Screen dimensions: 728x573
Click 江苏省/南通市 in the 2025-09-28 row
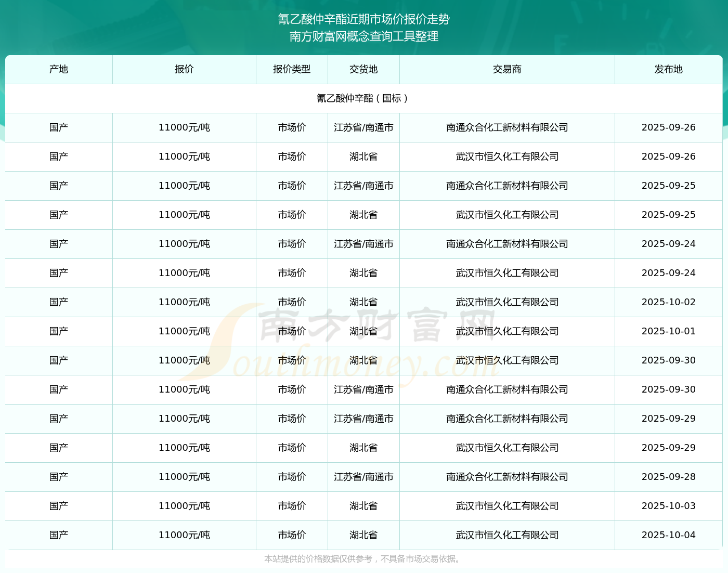point(363,477)
